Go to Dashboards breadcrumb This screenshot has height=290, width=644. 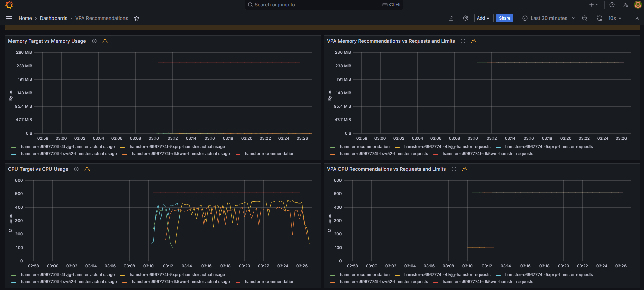tap(53, 18)
